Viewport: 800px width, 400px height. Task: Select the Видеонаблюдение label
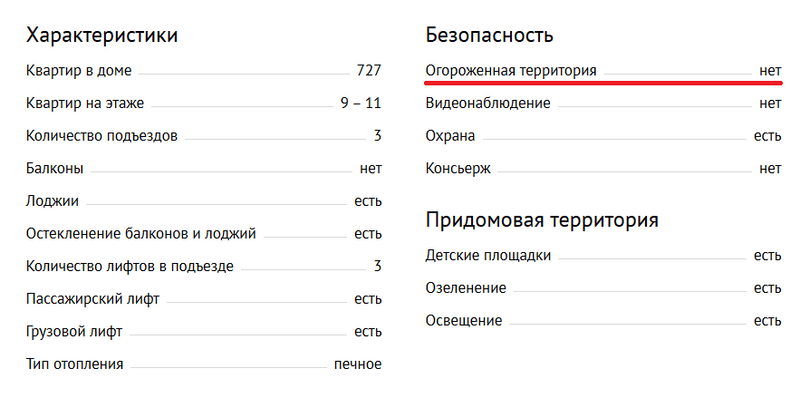(x=488, y=103)
